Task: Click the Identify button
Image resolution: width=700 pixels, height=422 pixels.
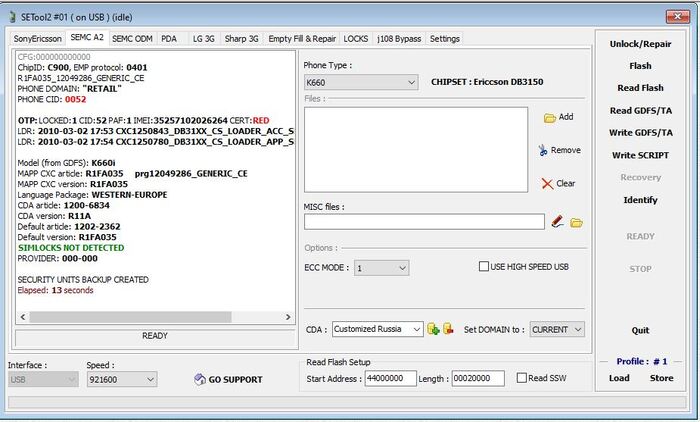Action: 640,200
